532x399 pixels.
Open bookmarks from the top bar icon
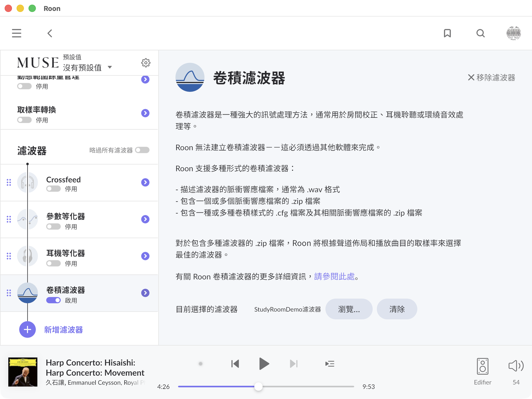(447, 33)
